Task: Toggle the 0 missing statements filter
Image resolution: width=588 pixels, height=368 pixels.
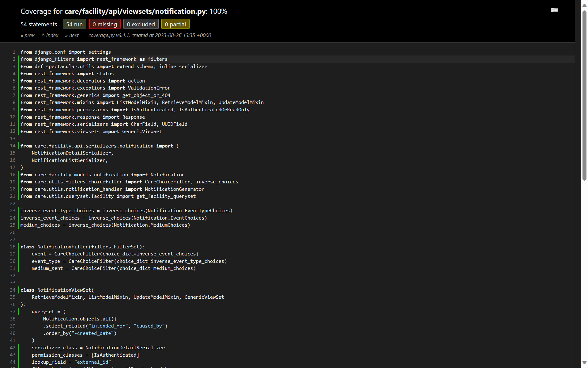Action: point(105,24)
